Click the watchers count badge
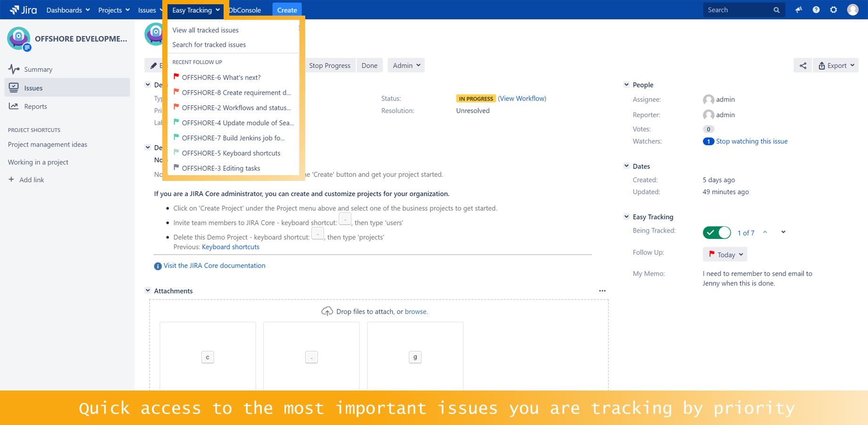 708,141
